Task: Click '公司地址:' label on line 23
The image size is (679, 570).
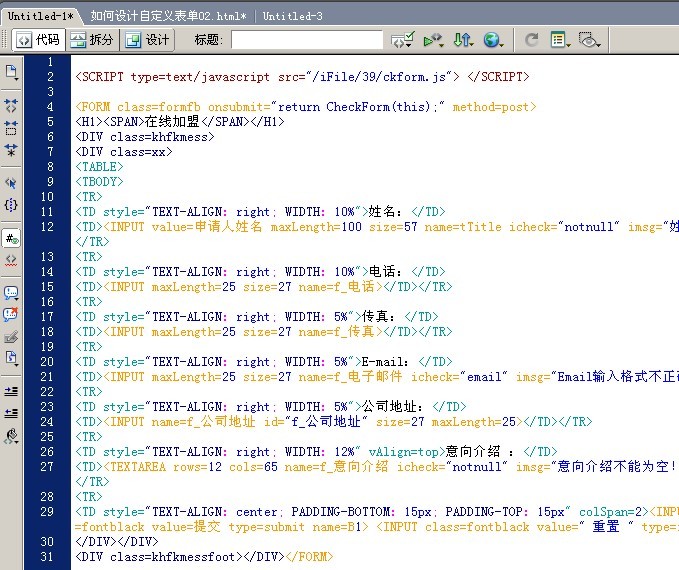Action: [x=392, y=407]
